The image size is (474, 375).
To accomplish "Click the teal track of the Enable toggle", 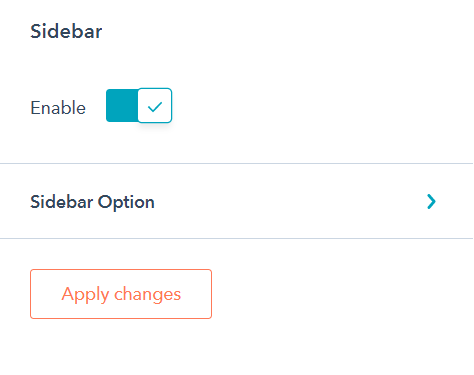I will tap(122, 105).
